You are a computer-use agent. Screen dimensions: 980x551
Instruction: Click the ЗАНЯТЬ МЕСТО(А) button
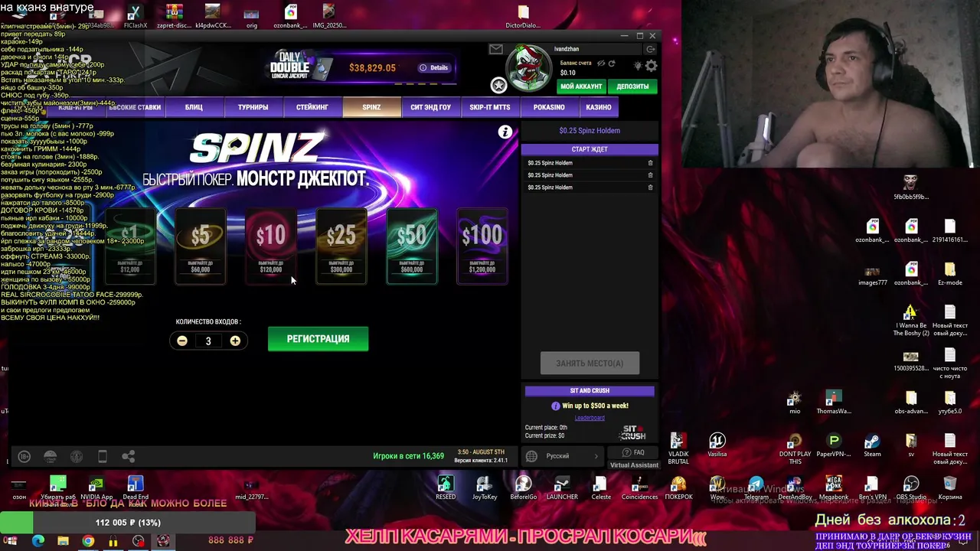[590, 364]
